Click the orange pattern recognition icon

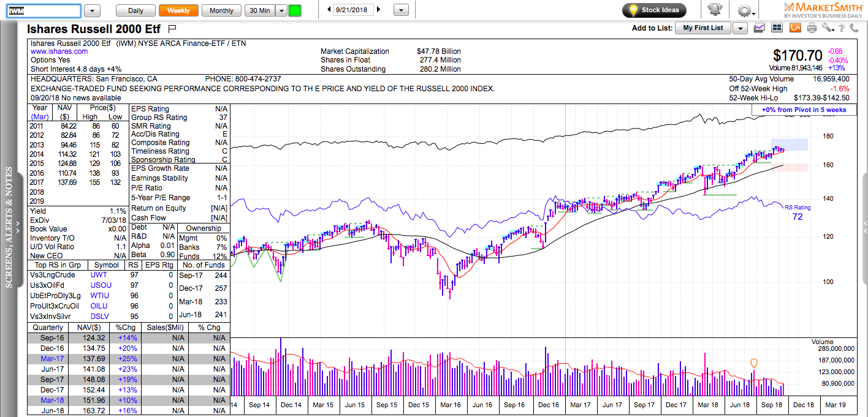pos(795,28)
